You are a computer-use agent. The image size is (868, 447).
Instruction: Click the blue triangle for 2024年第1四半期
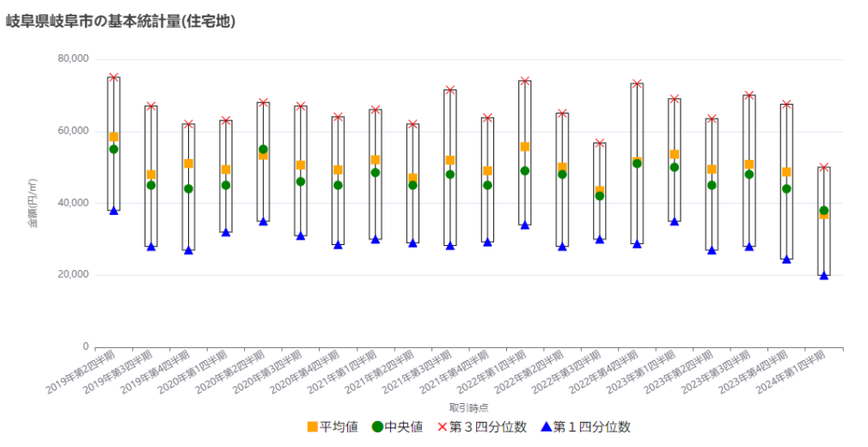coord(823,275)
